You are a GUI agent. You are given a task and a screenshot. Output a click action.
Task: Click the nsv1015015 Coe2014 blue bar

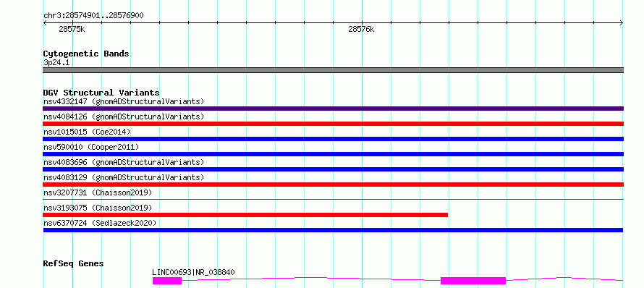[x=333, y=139]
